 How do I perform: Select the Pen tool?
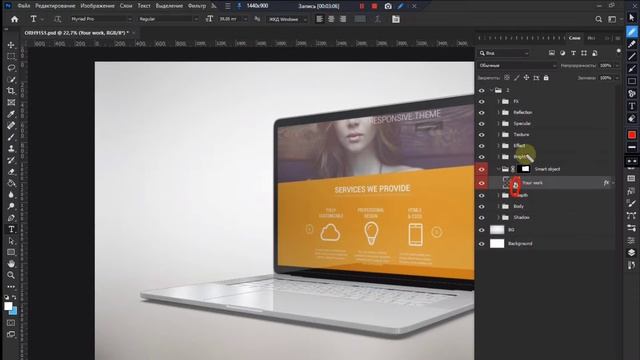click(11, 218)
